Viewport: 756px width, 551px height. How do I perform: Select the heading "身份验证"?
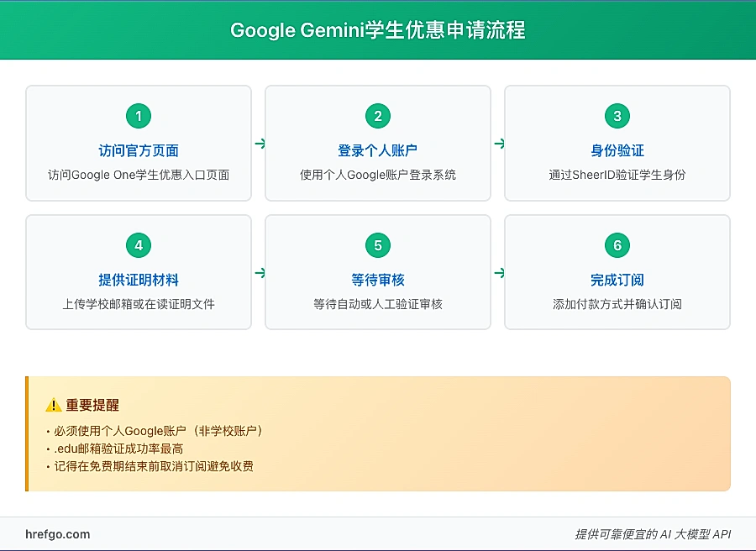[617, 151]
